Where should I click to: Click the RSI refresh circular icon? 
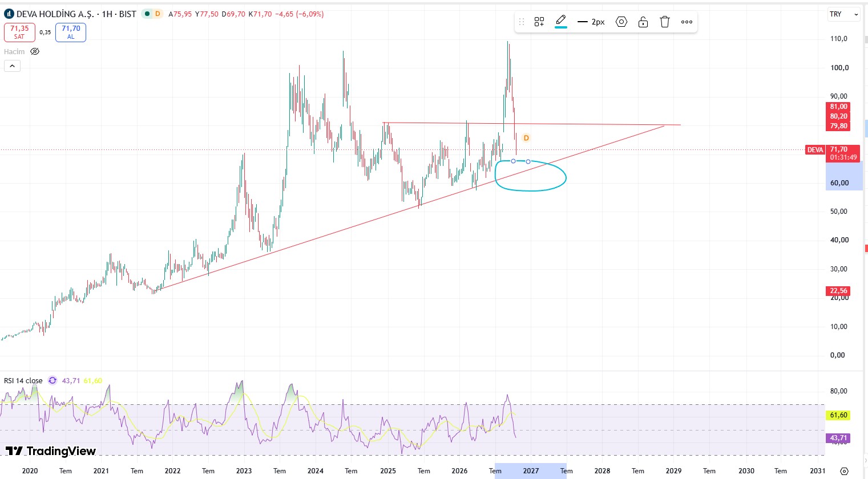[x=53, y=380]
